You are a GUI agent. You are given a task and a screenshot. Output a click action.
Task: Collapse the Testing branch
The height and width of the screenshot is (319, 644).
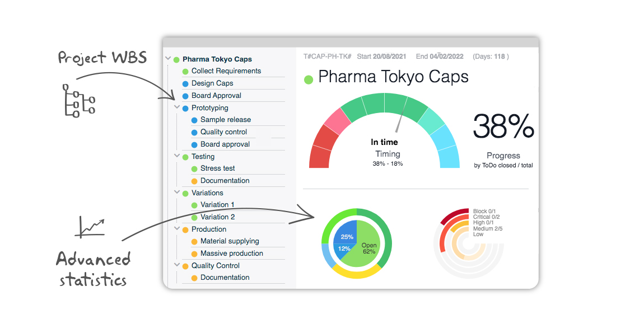pos(177,156)
